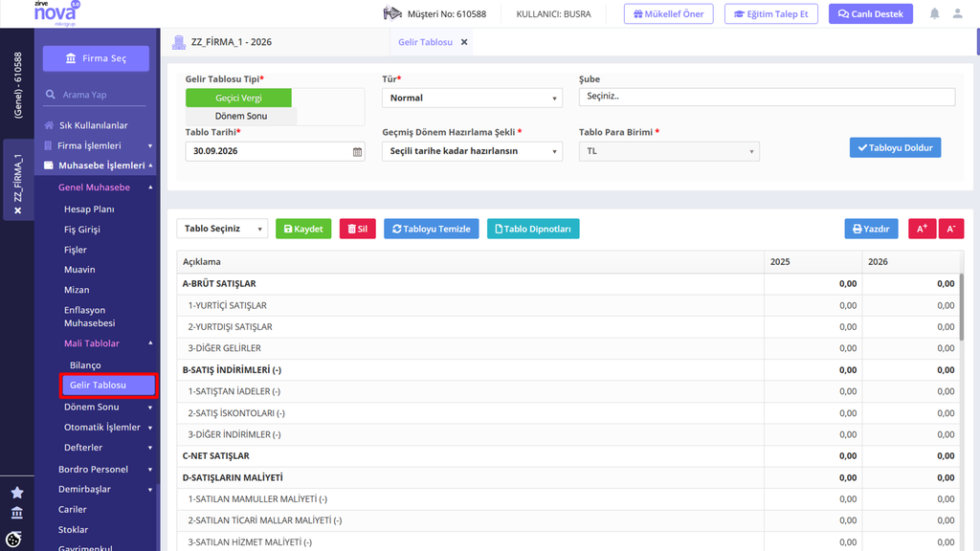Open the Tablo Para Birimi dropdown
The height and width of the screenshot is (551, 980).
pos(669,151)
